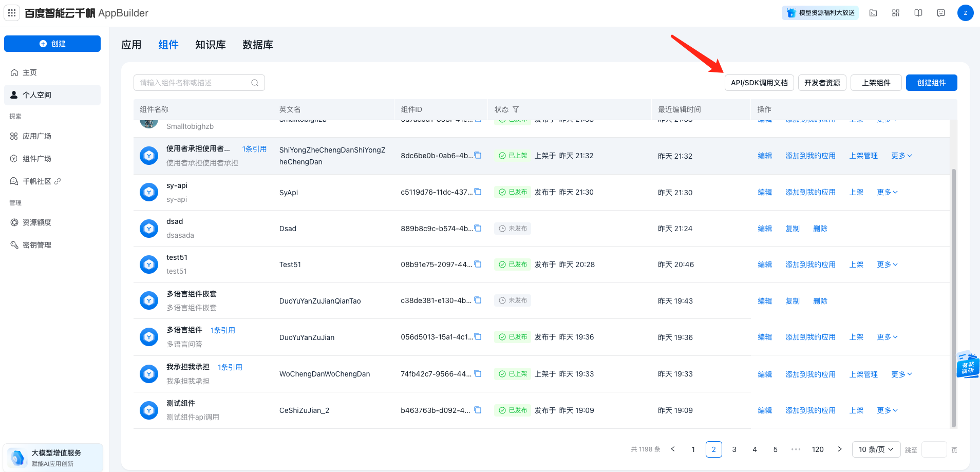This screenshot has width=980, height=472.
Task: Switch to the 数据库 tab
Action: pyautogui.click(x=258, y=45)
